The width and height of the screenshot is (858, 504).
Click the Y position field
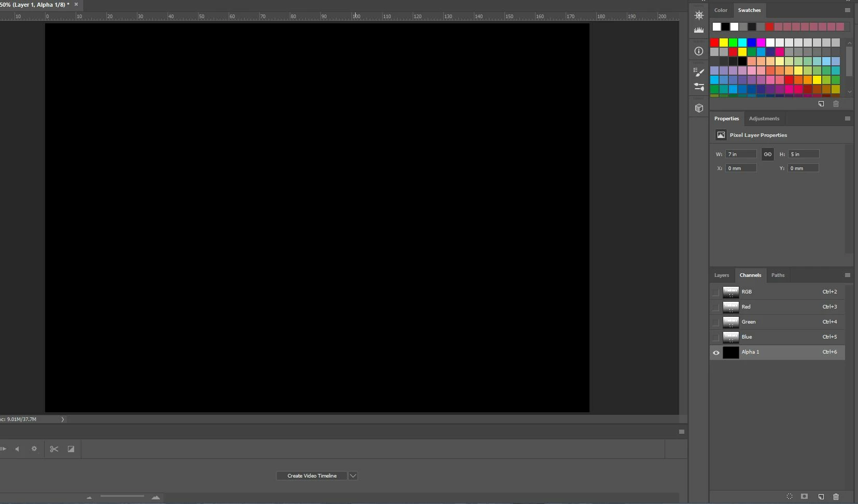pyautogui.click(x=804, y=168)
